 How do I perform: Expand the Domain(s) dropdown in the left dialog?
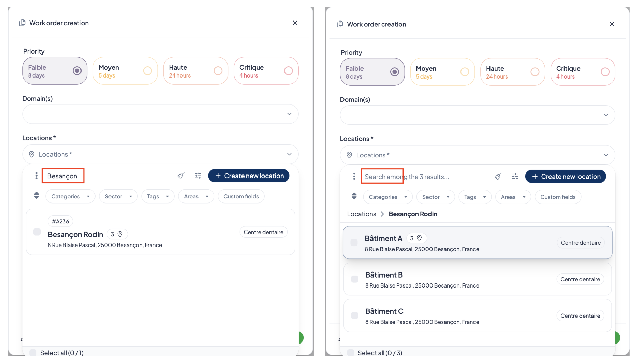160,114
